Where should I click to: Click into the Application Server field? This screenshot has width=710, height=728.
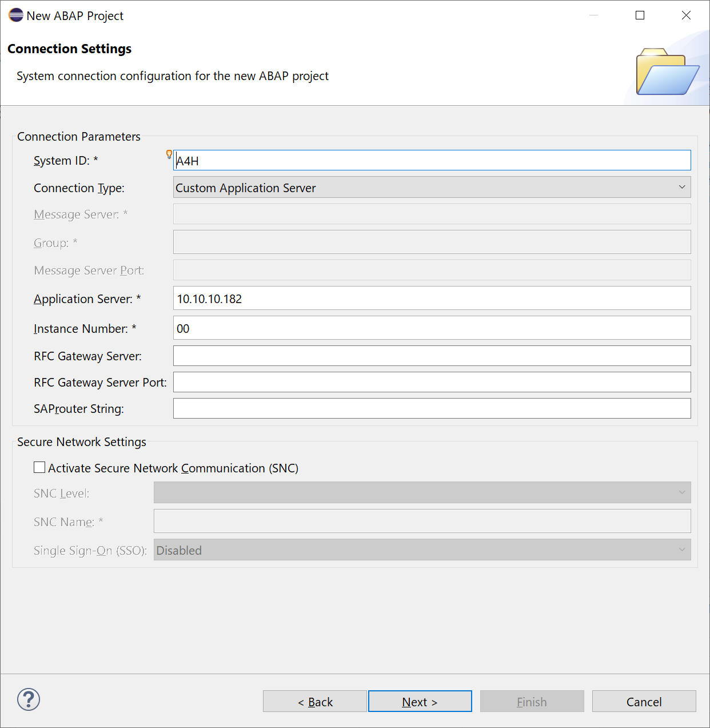[432, 299]
